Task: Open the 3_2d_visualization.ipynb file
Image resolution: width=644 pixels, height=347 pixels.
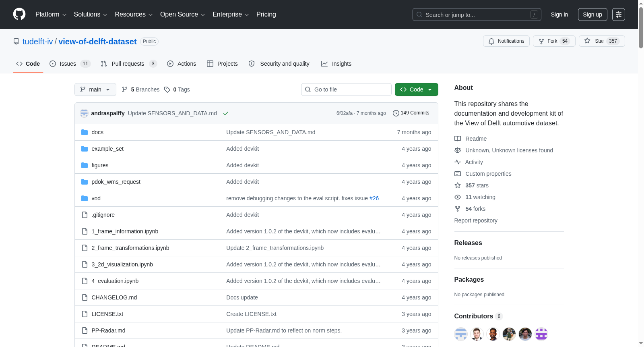Action: tap(122, 264)
